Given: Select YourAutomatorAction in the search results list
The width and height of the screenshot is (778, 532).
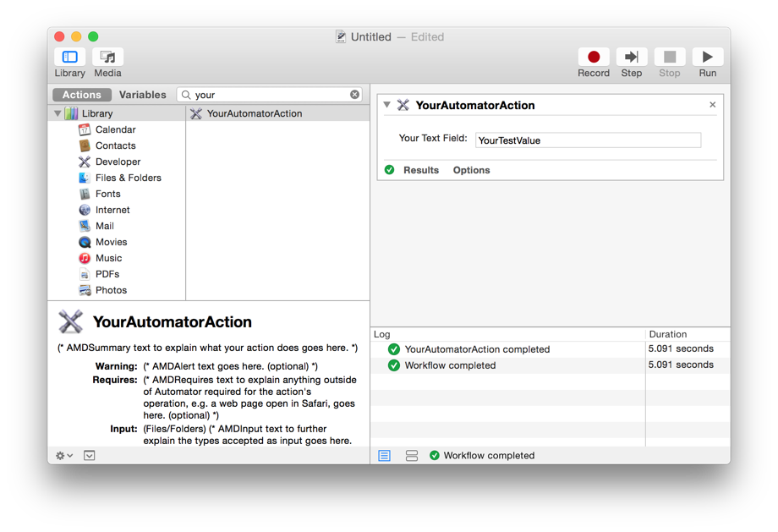Looking at the screenshot, I should pos(278,113).
